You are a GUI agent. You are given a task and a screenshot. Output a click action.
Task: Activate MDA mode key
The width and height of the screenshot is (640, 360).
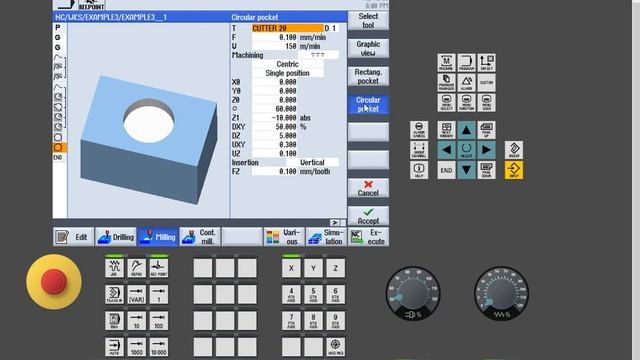point(114,321)
